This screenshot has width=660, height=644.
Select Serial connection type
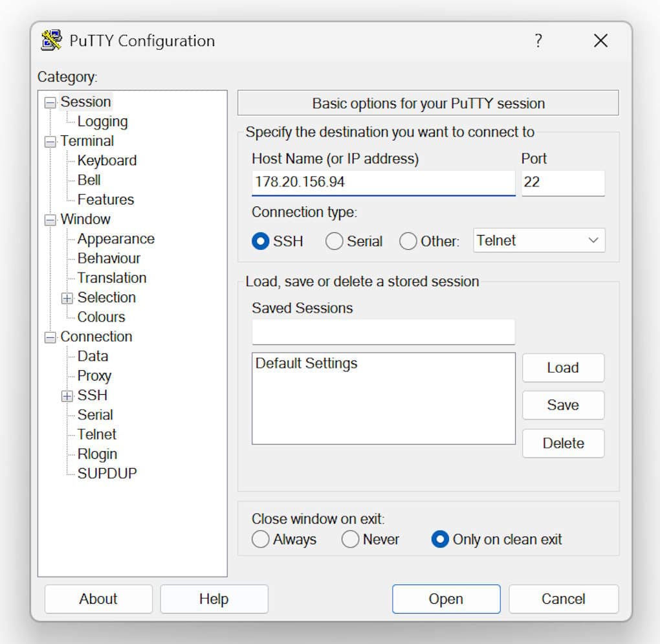pos(335,241)
